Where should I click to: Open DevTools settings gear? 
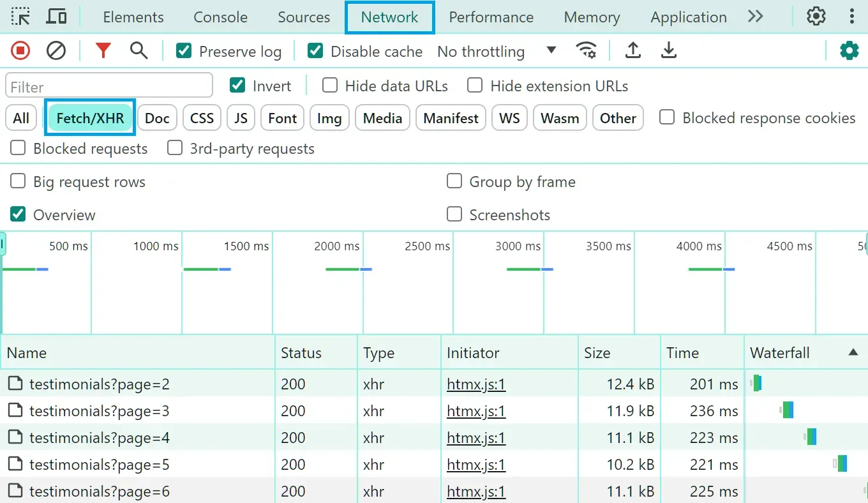click(816, 16)
